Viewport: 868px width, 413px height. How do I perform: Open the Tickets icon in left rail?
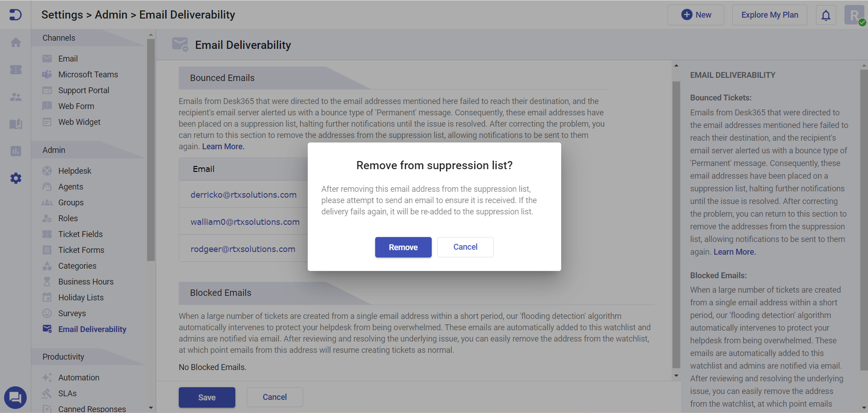pyautogui.click(x=16, y=70)
